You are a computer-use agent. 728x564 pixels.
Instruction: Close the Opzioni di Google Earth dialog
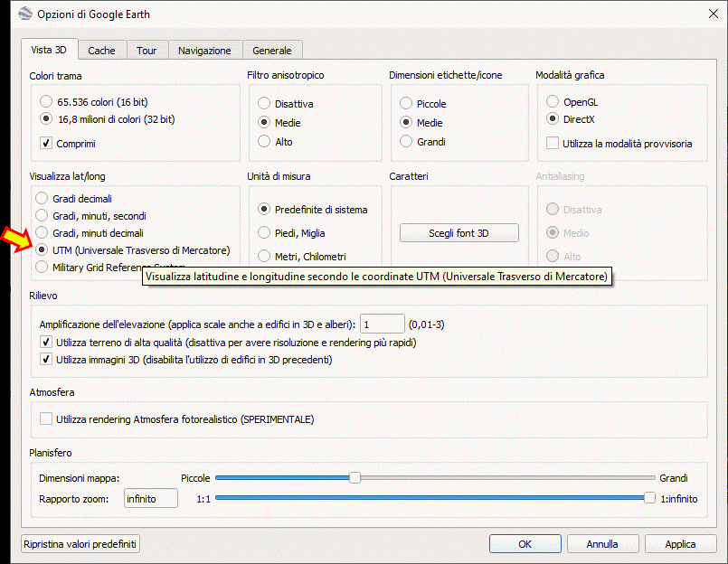pos(714,14)
